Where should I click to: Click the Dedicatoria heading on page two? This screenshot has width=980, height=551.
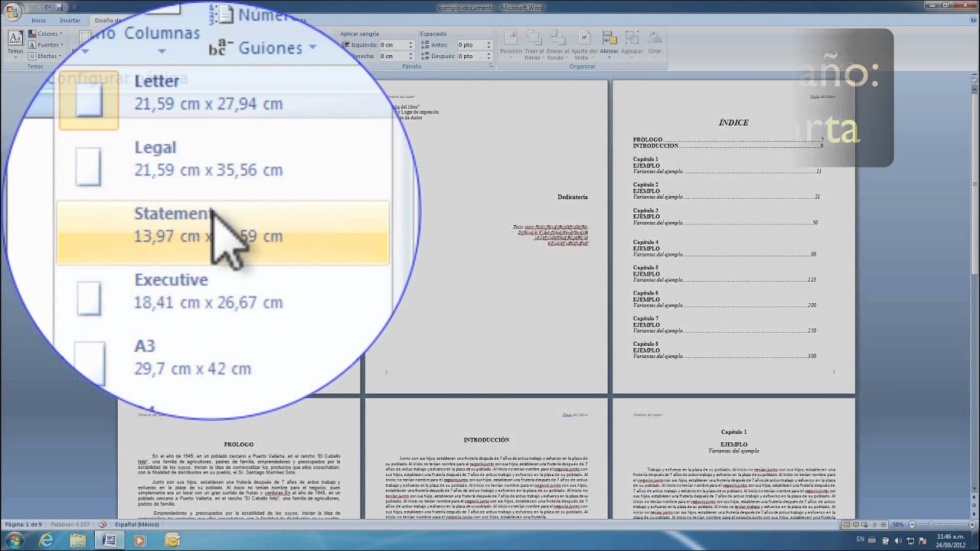[573, 197]
